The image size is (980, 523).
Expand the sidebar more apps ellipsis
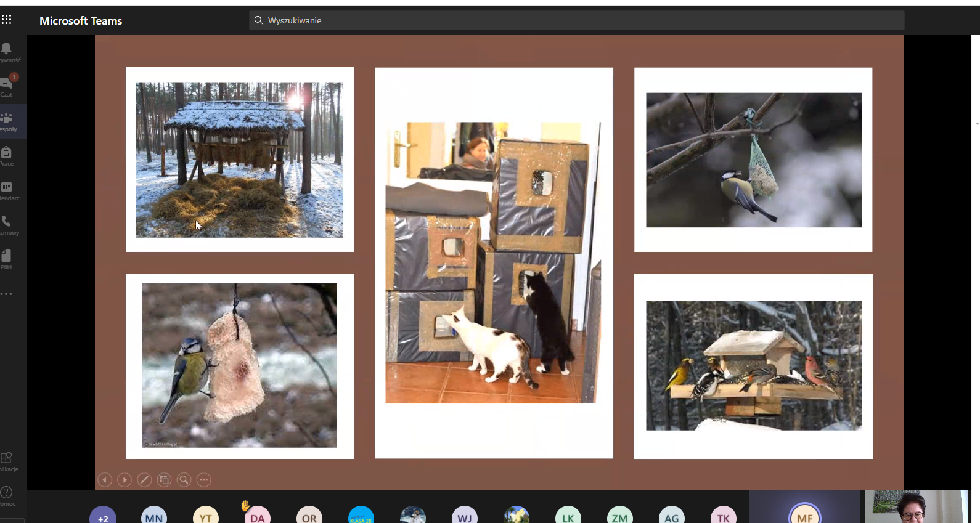7,294
